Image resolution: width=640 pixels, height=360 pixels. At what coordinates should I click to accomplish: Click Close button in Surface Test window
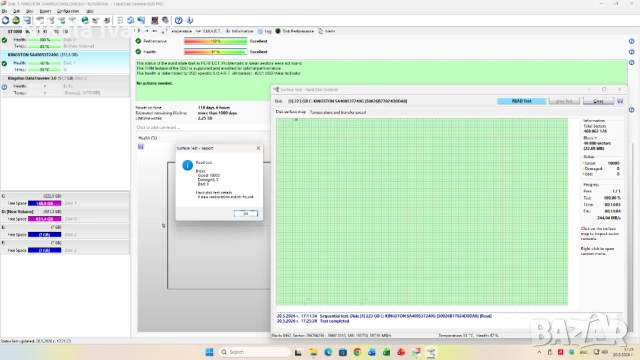(x=598, y=101)
